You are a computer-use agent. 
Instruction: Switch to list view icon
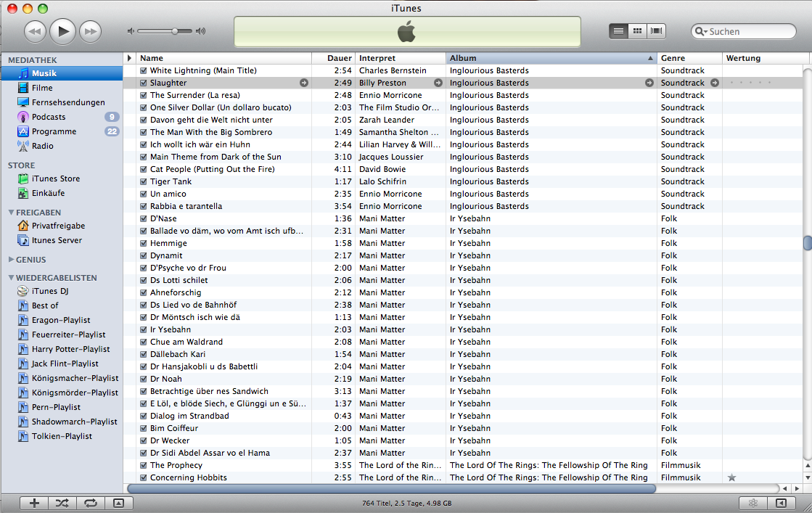[618, 31]
